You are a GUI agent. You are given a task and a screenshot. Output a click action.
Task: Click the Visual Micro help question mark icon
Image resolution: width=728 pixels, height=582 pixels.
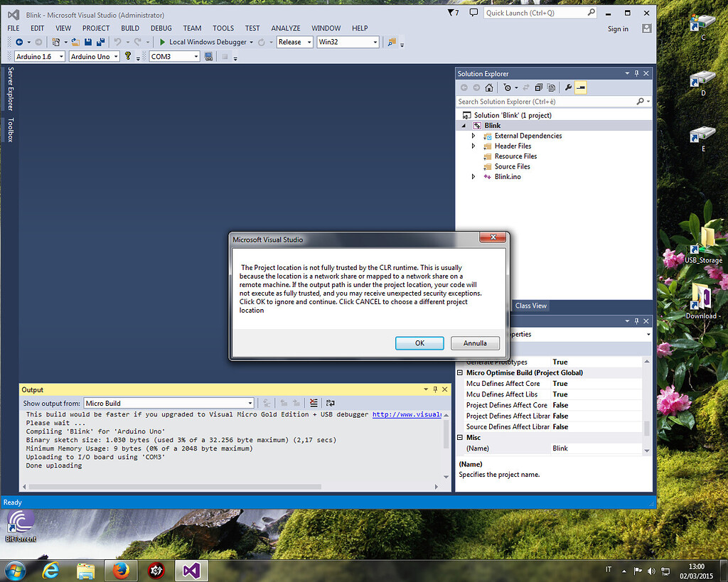coord(128,56)
